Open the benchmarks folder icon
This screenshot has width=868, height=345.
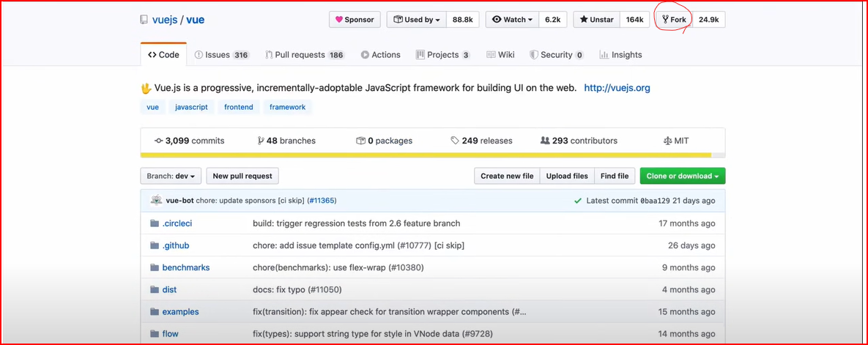(x=155, y=268)
